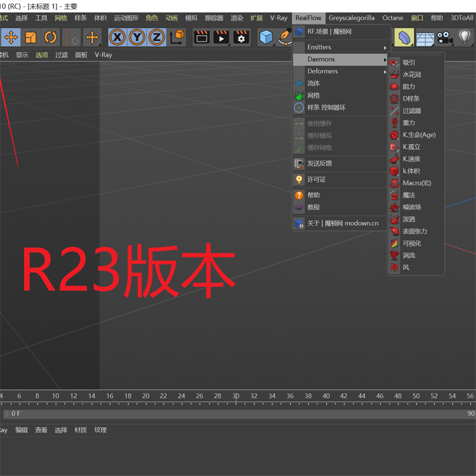Add 风 wind daemon
Image resolution: width=476 pixels, height=476 pixels.
click(x=416, y=267)
